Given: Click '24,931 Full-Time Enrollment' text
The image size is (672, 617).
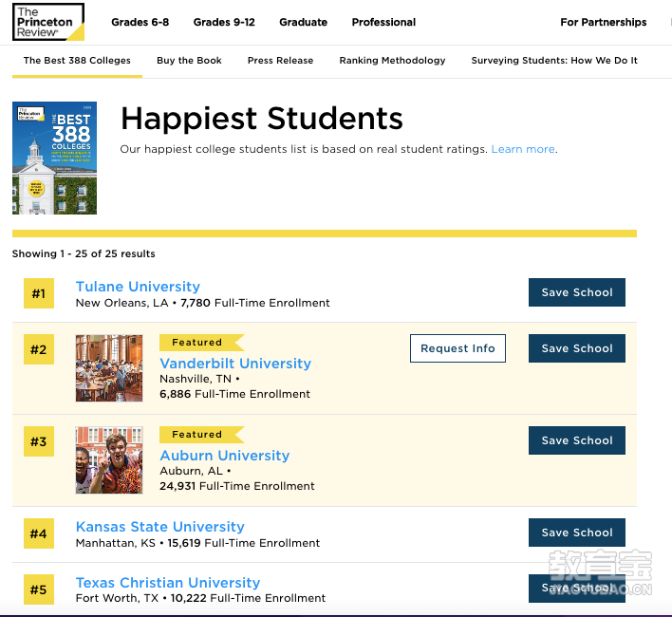Looking at the screenshot, I should click(x=237, y=486).
